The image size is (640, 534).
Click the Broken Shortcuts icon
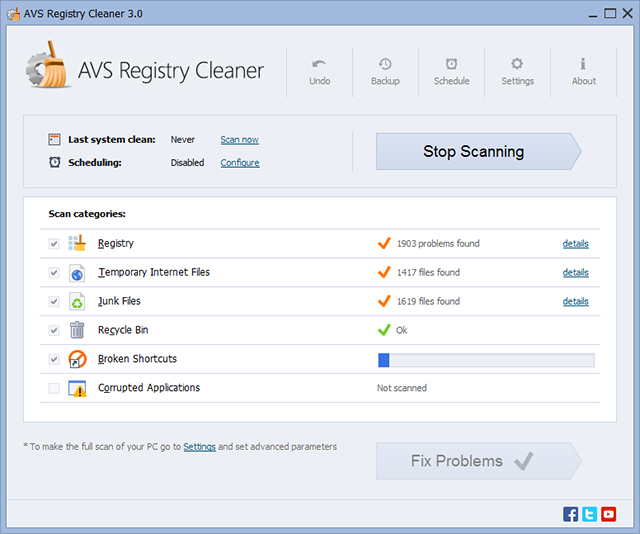[x=77, y=359]
